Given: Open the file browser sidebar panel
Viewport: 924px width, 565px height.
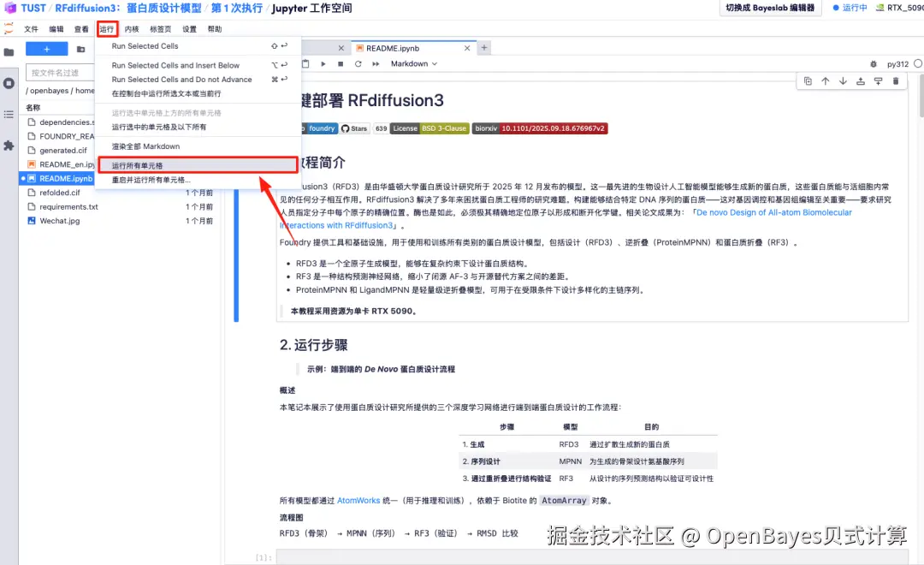Looking at the screenshot, I should pos(9,52).
